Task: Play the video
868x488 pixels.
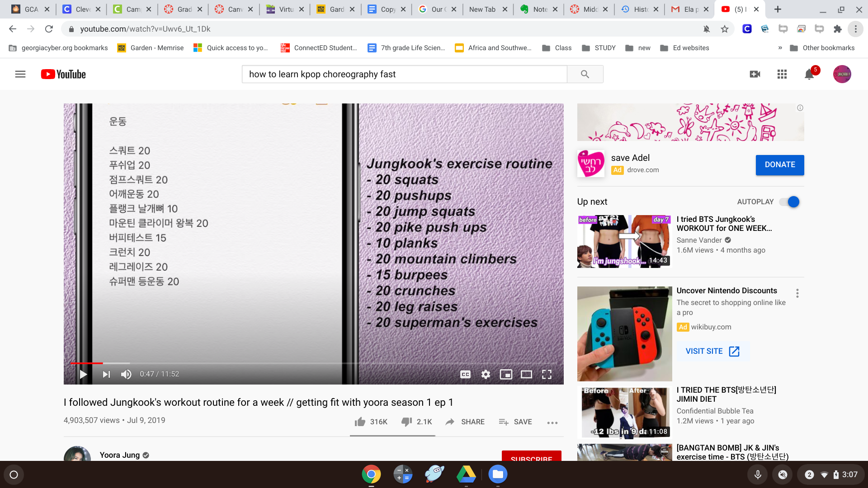Action: coord(83,374)
